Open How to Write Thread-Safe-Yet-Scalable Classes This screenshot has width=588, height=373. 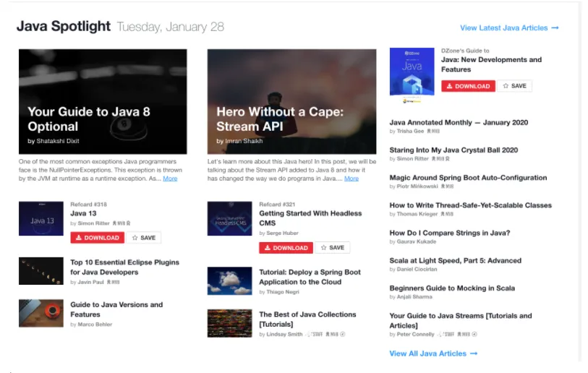coord(471,205)
